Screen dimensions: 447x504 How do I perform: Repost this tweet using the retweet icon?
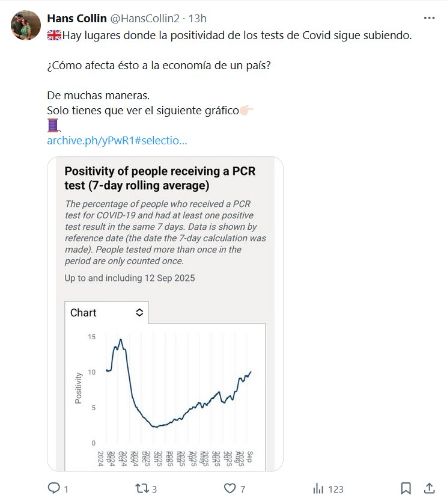pos(142,488)
